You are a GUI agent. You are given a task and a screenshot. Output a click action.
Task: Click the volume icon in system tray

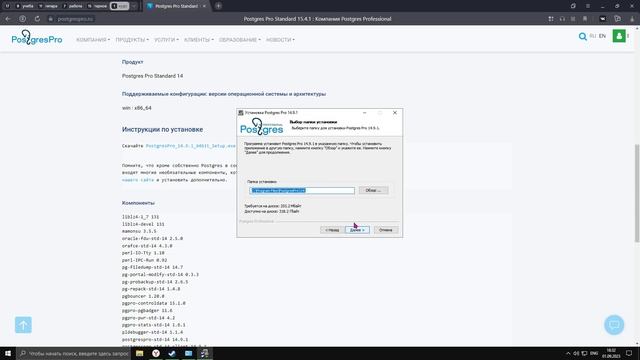(x=576, y=353)
